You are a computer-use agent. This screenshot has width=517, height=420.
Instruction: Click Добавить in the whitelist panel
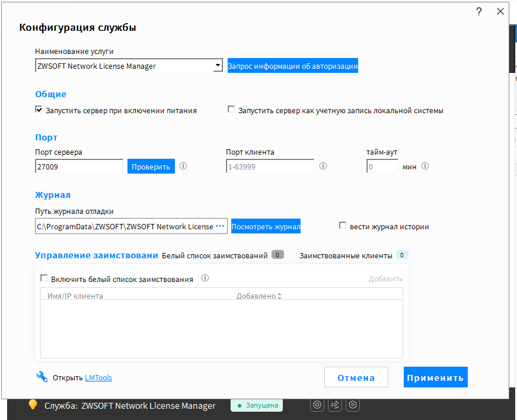[386, 279]
